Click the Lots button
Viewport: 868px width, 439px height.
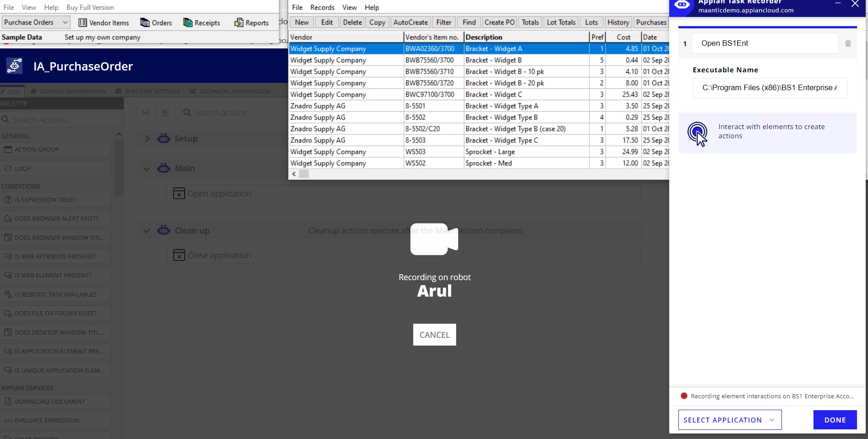(x=591, y=22)
